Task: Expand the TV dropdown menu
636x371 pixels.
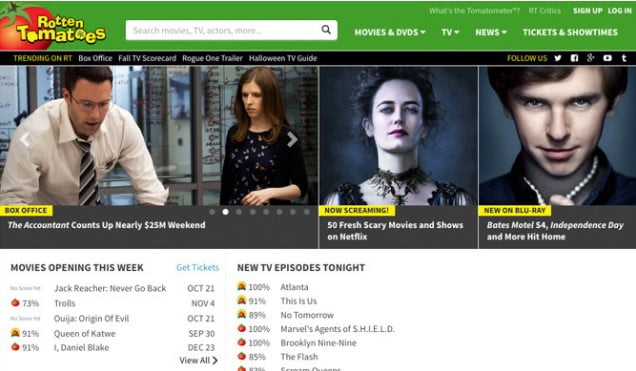Action: point(450,32)
